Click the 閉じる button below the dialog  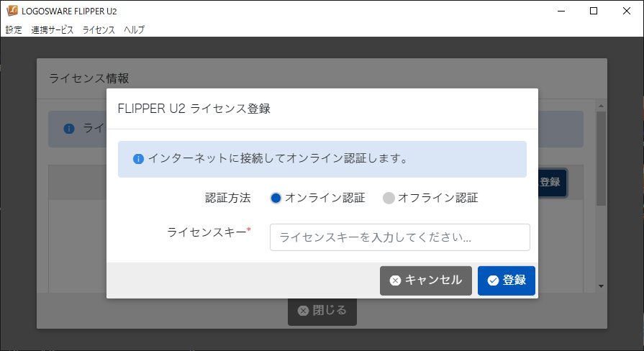[x=322, y=311]
